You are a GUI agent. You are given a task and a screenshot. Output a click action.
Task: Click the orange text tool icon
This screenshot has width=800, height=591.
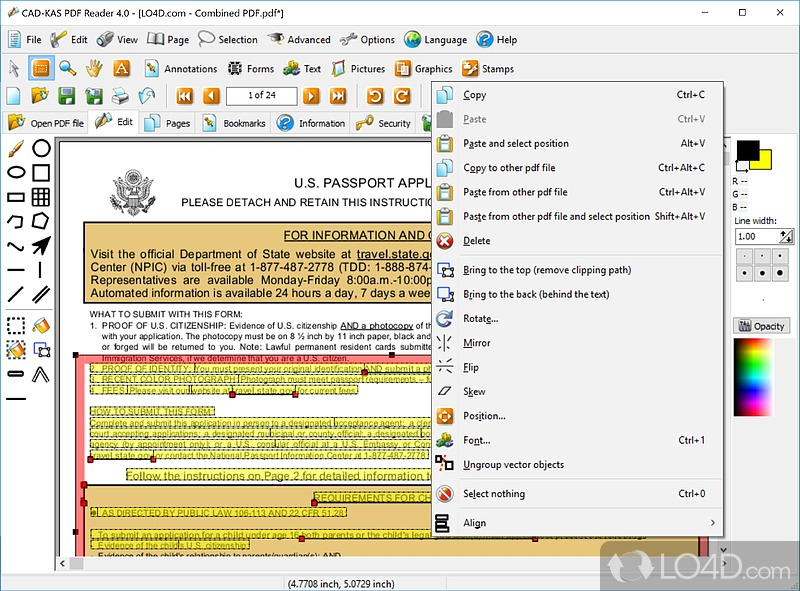tap(121, 68)
